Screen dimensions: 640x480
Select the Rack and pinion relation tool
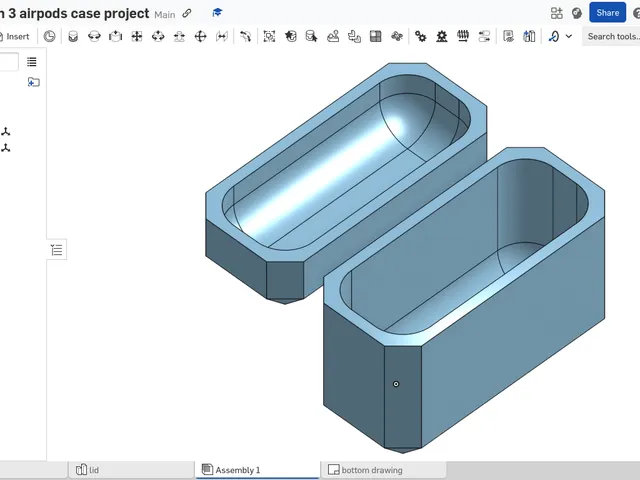pos(442,36)
